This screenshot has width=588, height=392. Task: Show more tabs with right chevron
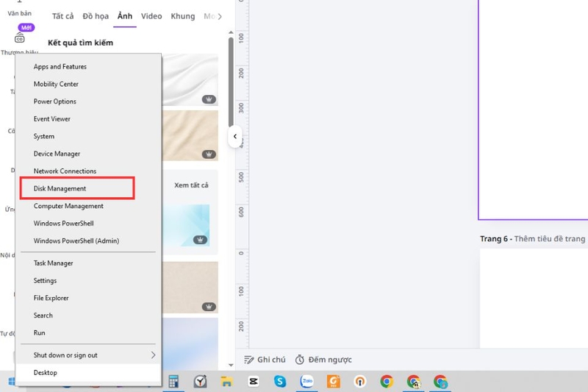click(220, 16)
